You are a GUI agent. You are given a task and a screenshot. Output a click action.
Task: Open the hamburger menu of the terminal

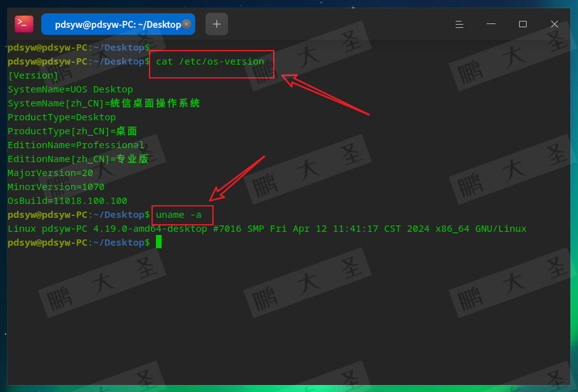coord(459,24)
